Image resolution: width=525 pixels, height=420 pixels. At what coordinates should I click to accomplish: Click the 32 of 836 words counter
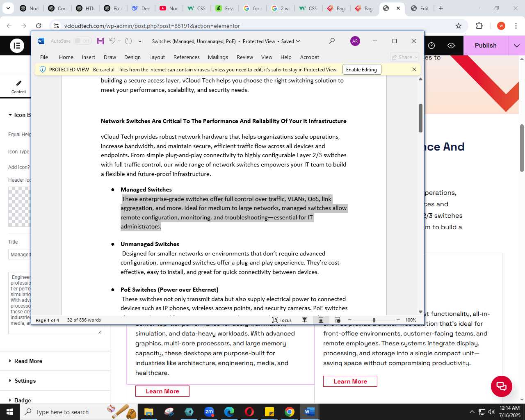click(x=84, y=320)
